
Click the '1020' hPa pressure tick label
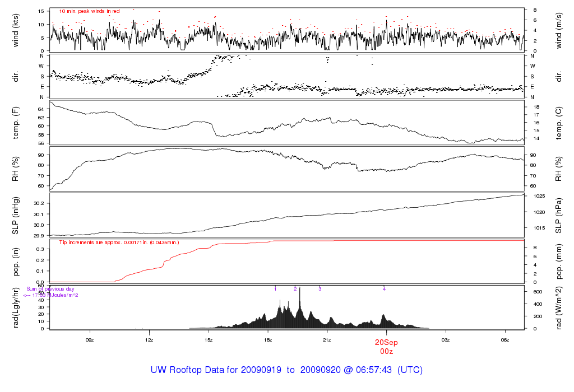[x=539, y=212]
